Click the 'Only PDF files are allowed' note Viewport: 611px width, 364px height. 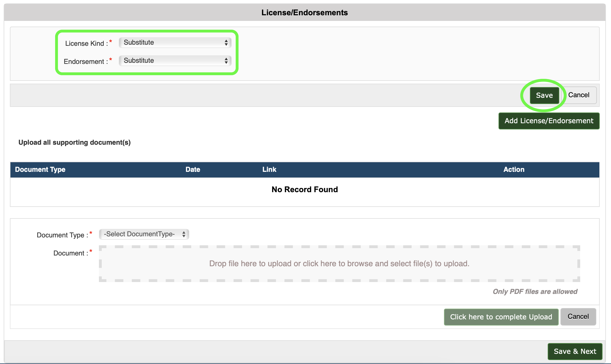535,292
